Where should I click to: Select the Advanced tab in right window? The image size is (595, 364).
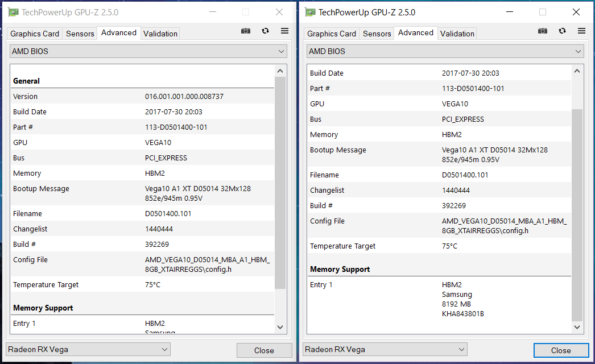point(415,32)
